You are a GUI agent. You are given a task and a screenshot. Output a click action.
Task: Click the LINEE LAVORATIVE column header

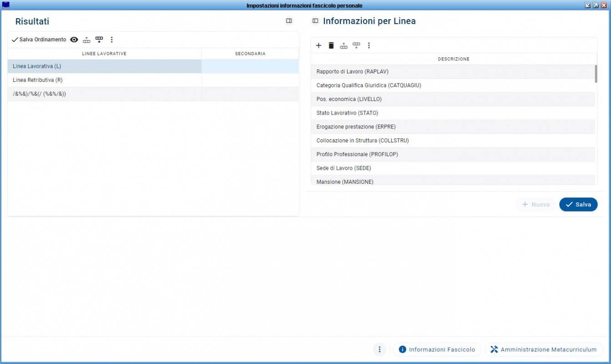[104, 54]
